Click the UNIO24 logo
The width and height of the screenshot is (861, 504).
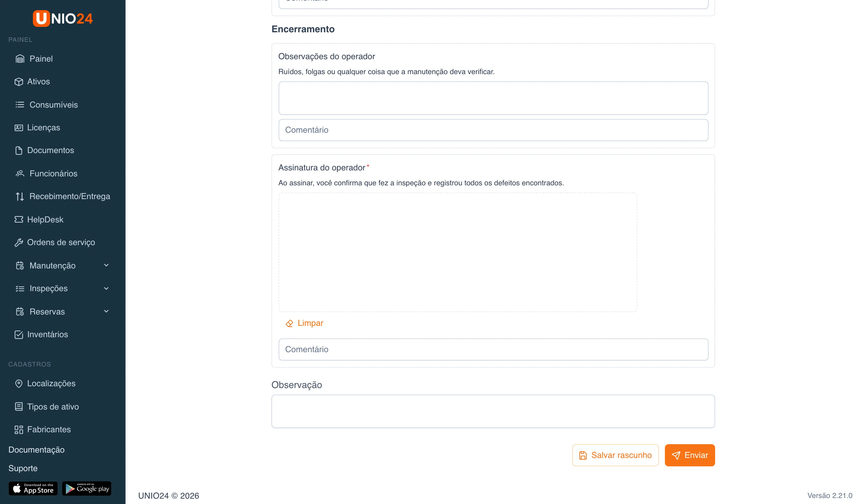tap(62, 19)
